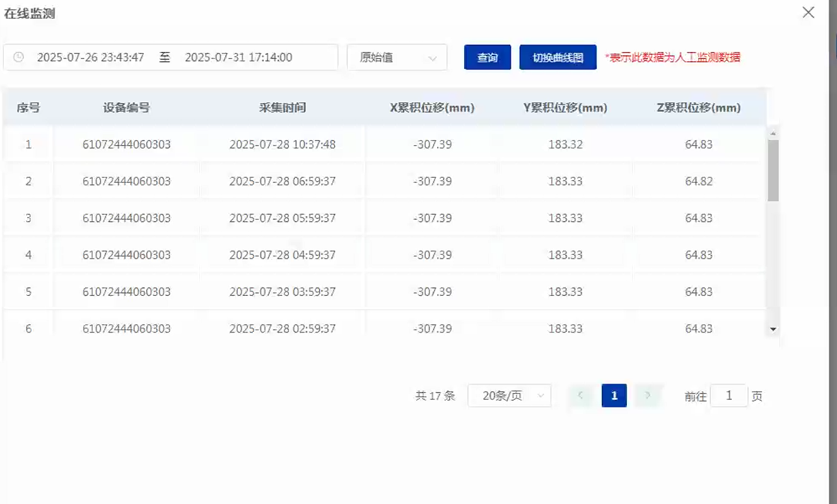Click device number in row 1
837x504 pixels.
click(127, 144)
